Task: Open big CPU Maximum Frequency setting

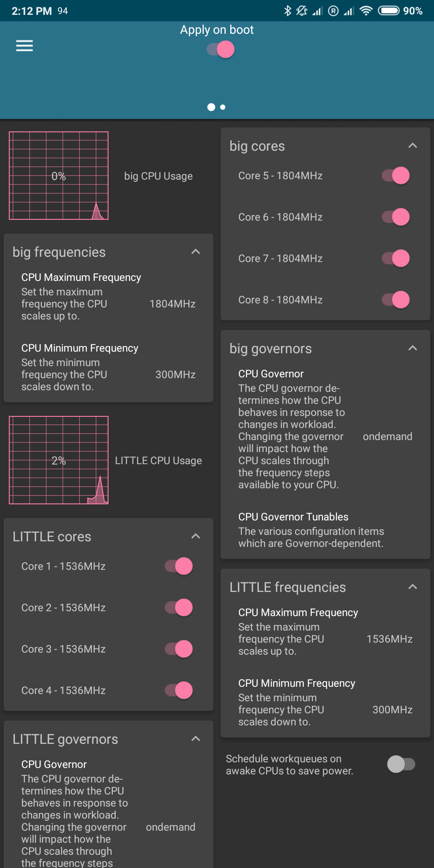Action: point(108,297)
